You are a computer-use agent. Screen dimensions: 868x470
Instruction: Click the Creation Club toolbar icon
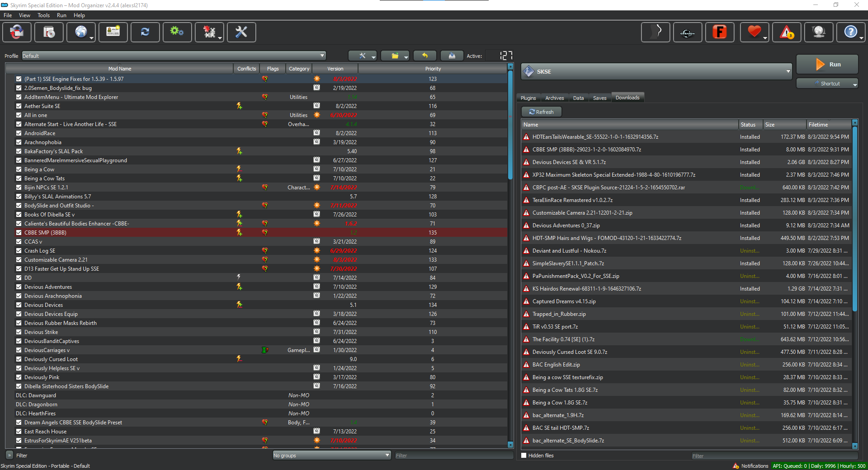coord(688,32)
